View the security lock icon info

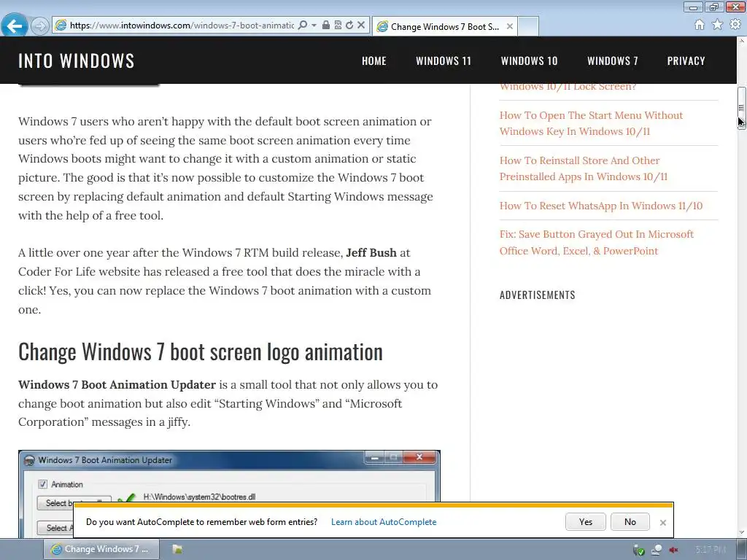(x=326, y=25)
